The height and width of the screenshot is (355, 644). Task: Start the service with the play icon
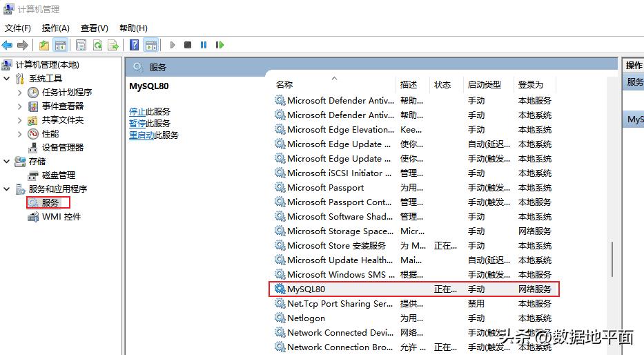pos(173,45)
